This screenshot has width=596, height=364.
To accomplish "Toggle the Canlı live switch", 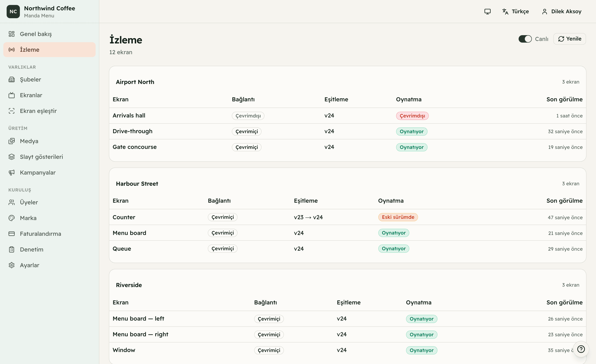I will [x=525, y=39].
